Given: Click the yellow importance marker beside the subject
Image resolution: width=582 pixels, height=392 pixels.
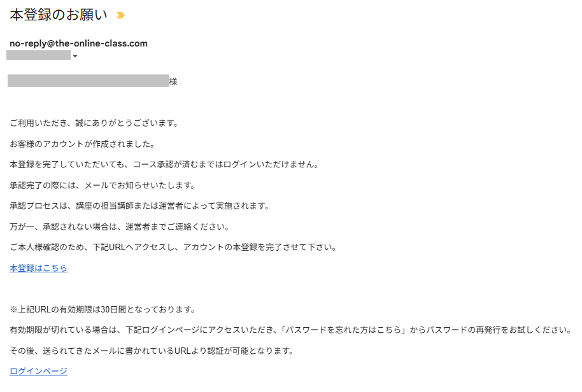Looking at the screenshot, I should 120,15.
